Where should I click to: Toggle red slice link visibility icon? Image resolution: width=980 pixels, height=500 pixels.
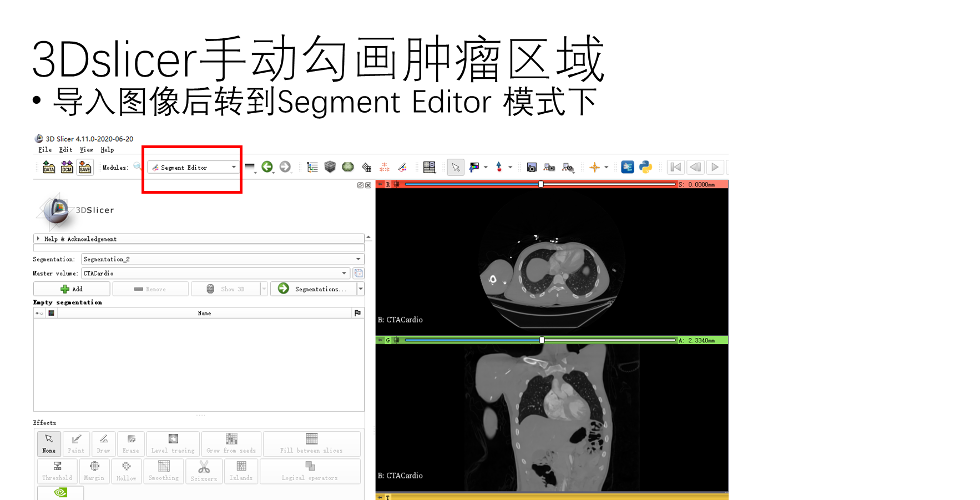[x=396, y=184]
